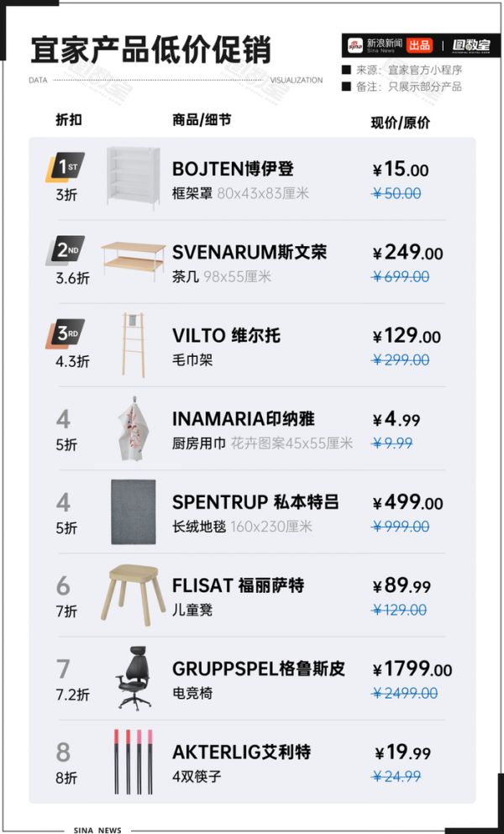Image resolution: width=504 pixels, height=834 pixels.
Task: Click the 现价/原价 column header
Action: tap(400, 122)
